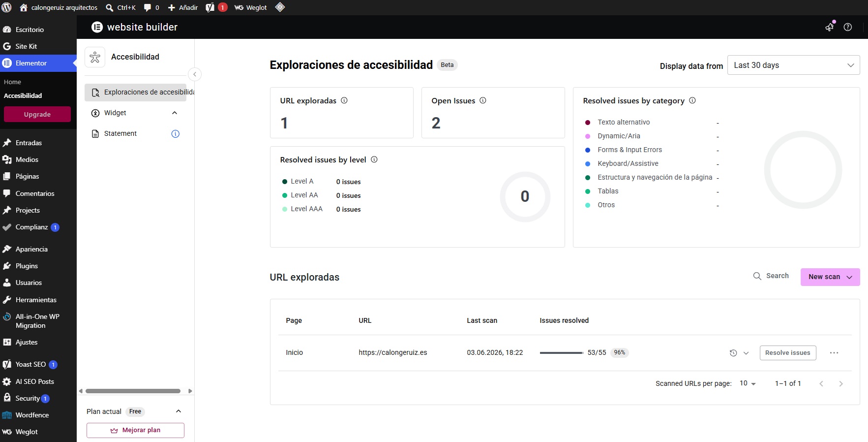The height and width of the screenshot is (442, 868).
Task: Click the scrollbar right arrow in sidebar
Action: [x=190, y=391]
